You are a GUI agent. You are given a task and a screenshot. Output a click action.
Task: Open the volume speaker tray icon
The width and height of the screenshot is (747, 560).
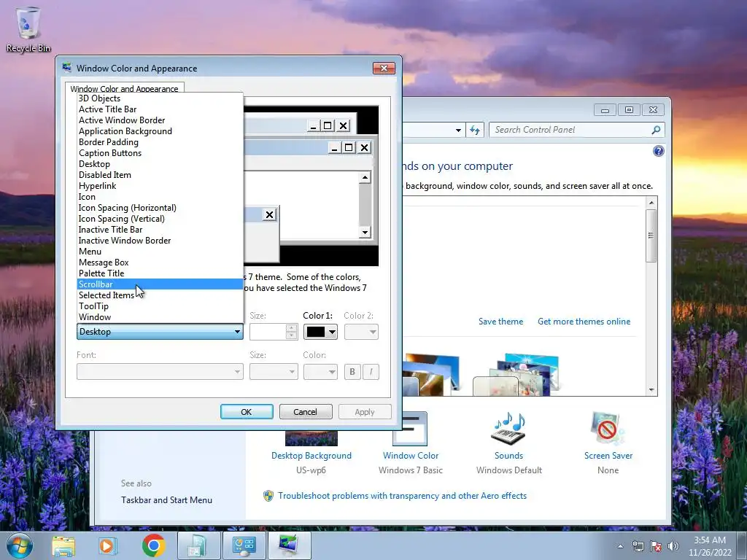pos(673,546)
